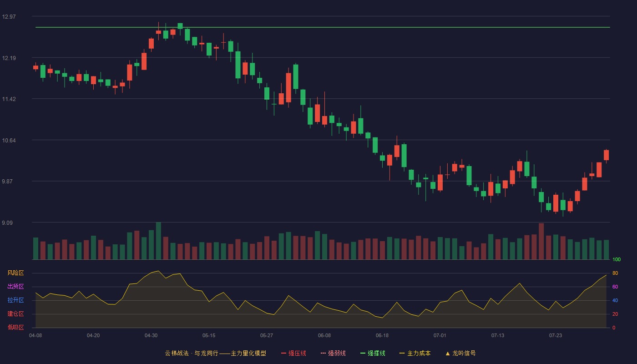Select the 04-30 date label

tap(151, 335)
